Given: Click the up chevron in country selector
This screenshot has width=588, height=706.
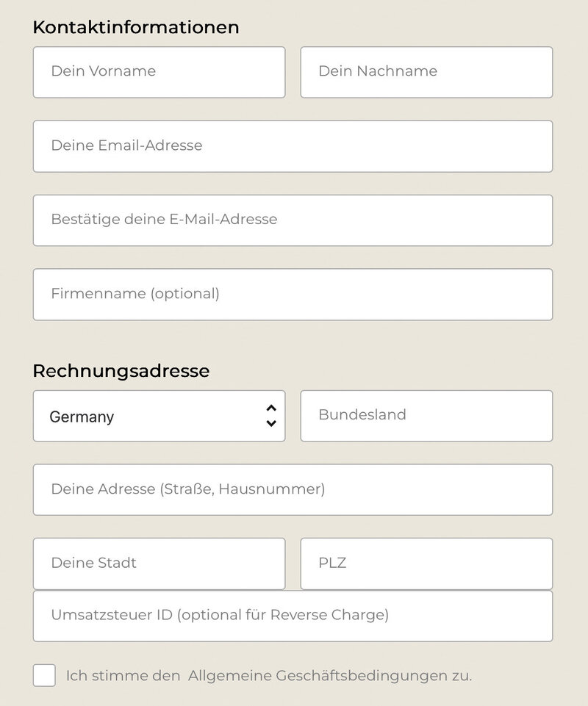Looking at the screenshot, I should 270,408.
